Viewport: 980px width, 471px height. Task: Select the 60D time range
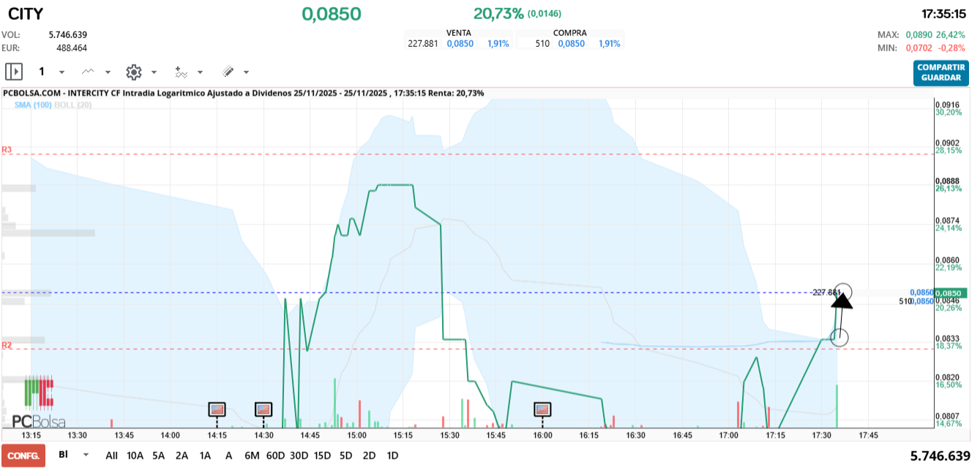pos(275,456)
